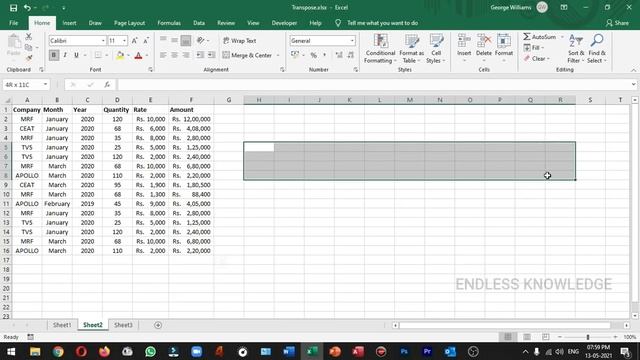This screenshot has height=360, width=640.
Task: Click the zoom slider handle
Action: click(x=588, y=337)
